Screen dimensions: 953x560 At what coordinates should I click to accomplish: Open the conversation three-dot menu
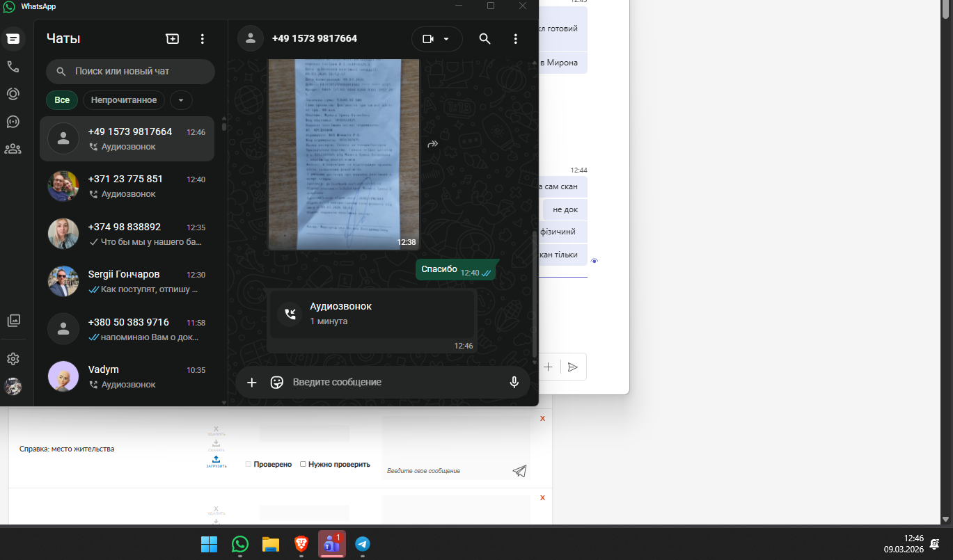coord(516,39)
